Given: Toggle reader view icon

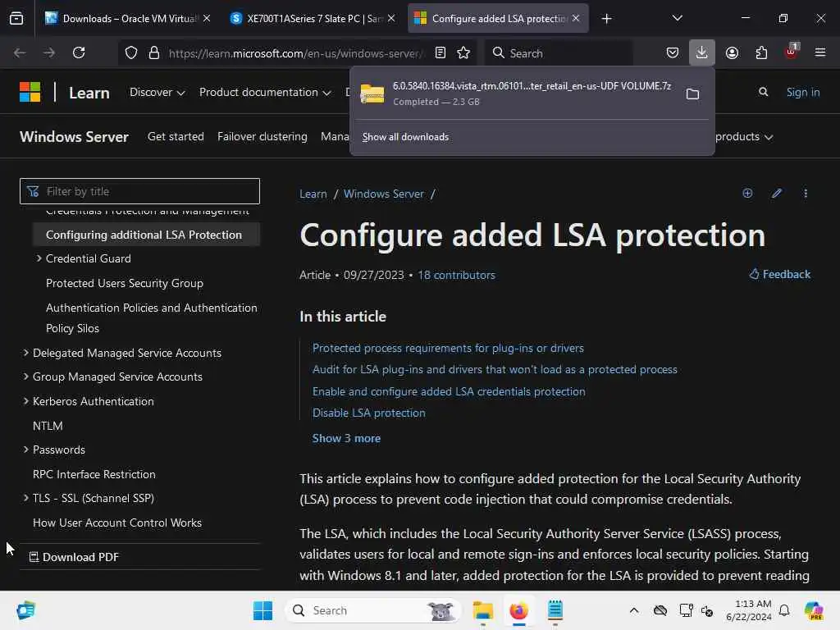Looking at the screenshot, I should [x=441, y=52].
